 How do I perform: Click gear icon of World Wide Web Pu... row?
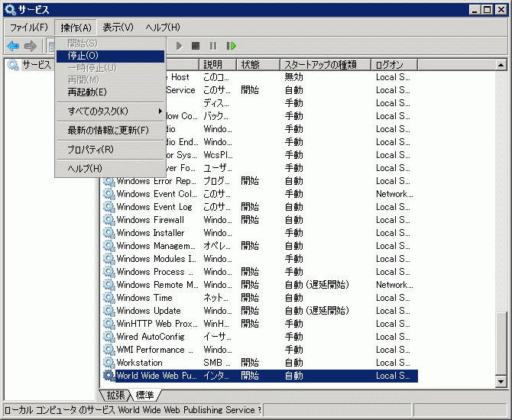(109, 376)
